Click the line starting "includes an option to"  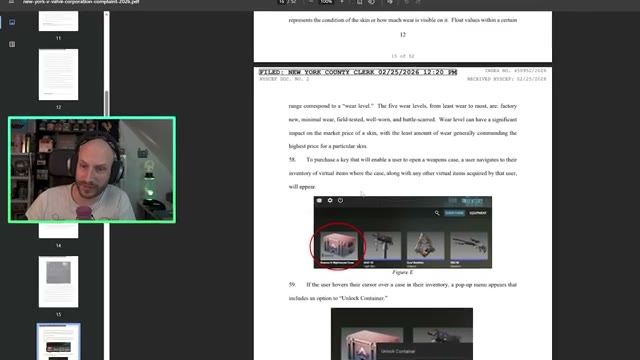point(338,298)
